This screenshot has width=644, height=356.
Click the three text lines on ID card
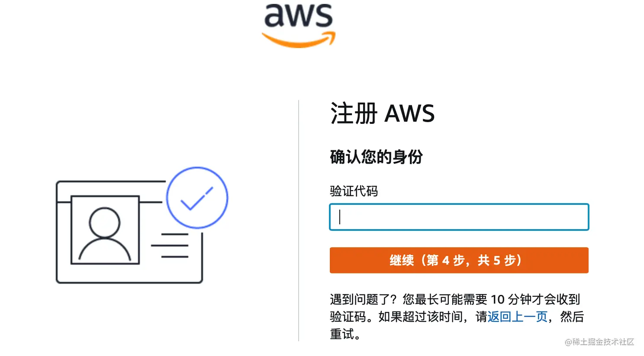170,246
